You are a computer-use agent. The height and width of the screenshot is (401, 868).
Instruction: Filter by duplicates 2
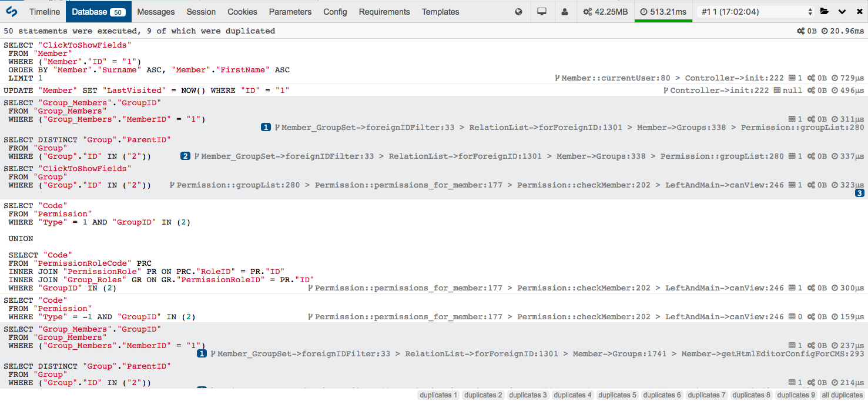[x=483, y=395]
